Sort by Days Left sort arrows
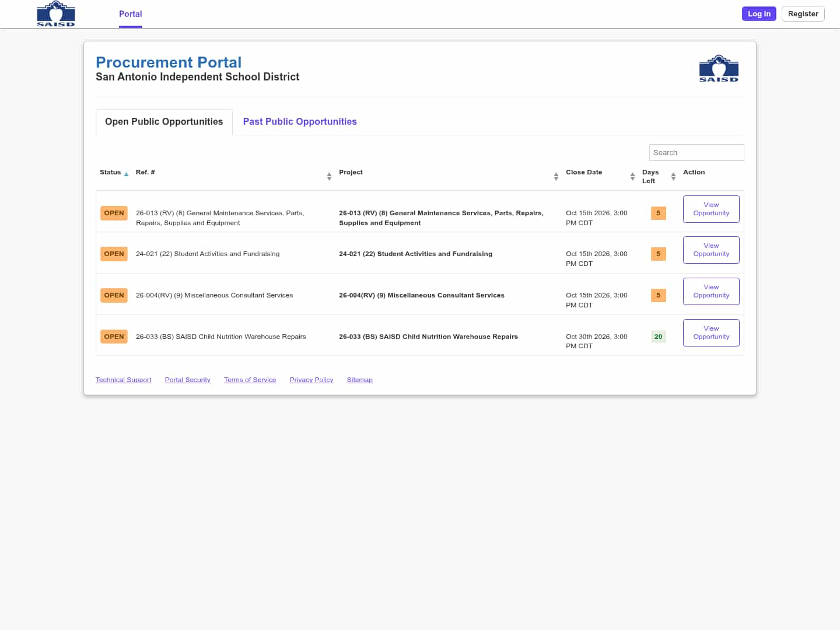Screen dimensions: 840x630 pyautogui.click(x=673, y=176)
